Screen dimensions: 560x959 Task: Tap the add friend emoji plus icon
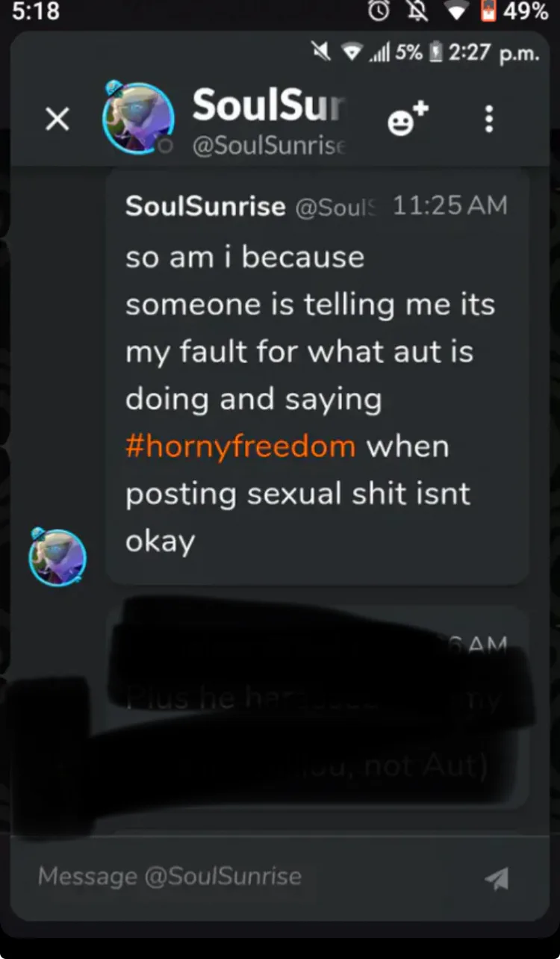(x=408, y=118)
